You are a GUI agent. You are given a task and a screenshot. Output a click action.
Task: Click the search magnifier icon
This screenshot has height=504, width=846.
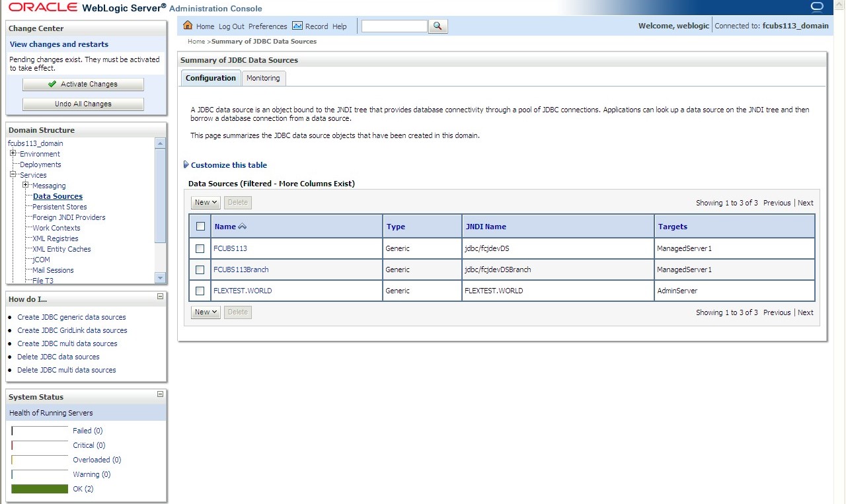pos(437,26)
